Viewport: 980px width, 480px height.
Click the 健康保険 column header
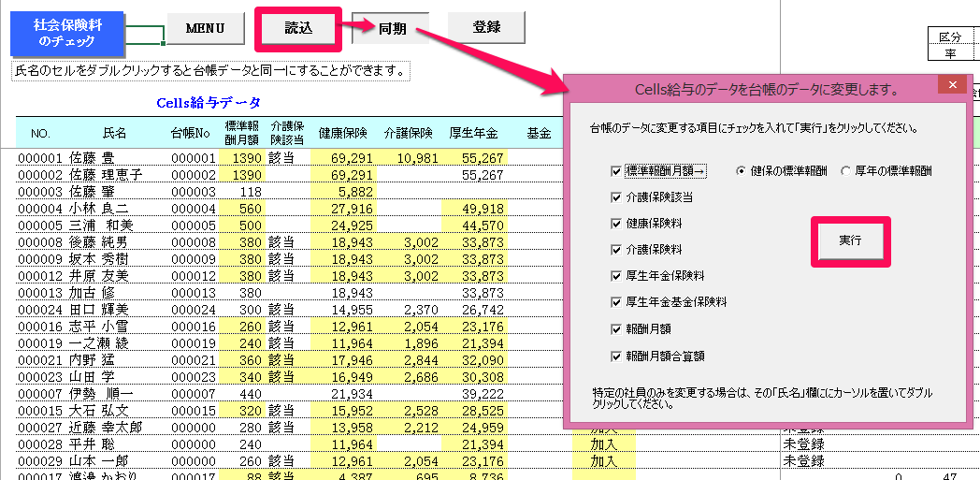342,133
